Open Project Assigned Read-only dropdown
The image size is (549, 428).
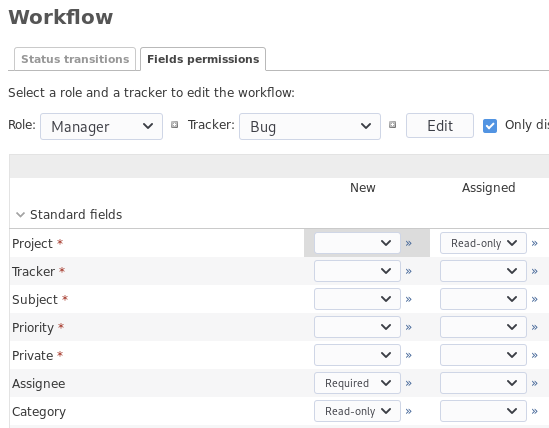click(x=483, y=243)
